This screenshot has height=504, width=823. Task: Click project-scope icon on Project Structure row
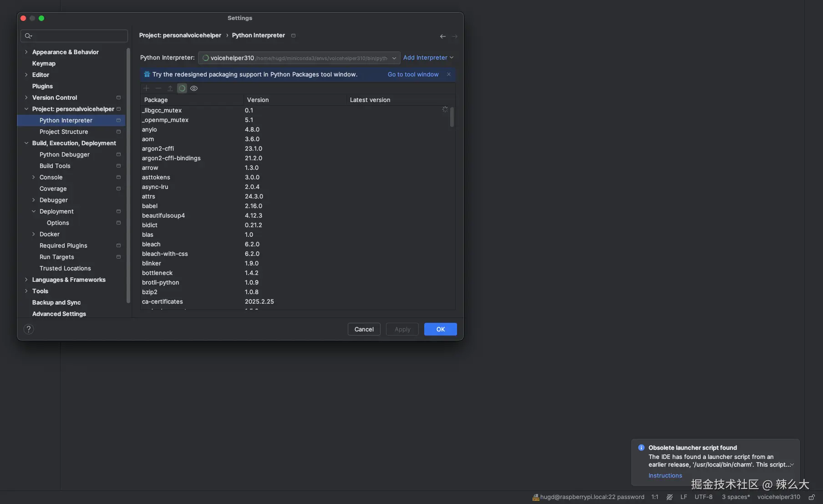point(118,132)
